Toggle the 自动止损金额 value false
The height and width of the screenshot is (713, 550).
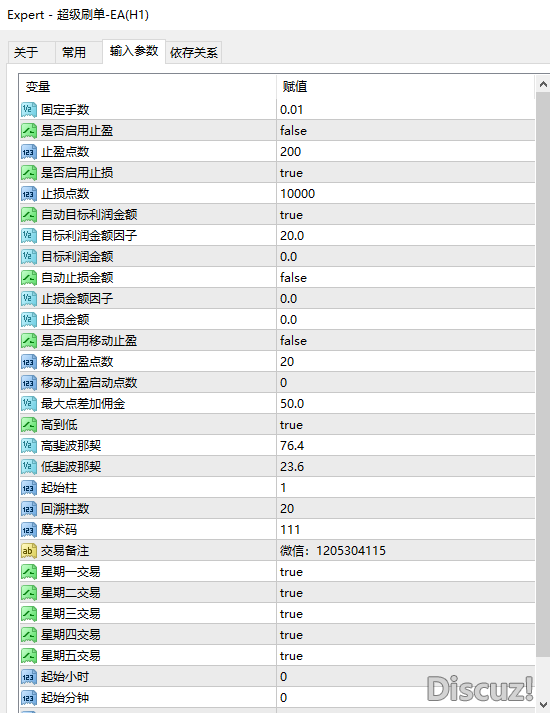[x=405, y=278]
